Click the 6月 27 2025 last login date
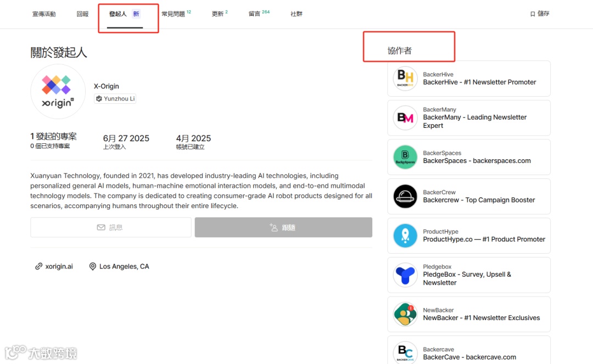 click(x=126, y=138)
